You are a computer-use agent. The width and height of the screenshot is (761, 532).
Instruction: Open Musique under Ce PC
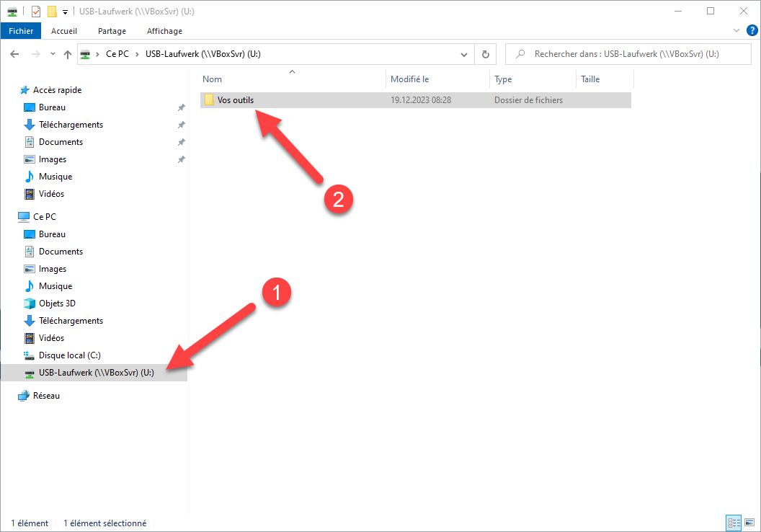[55, 286]
